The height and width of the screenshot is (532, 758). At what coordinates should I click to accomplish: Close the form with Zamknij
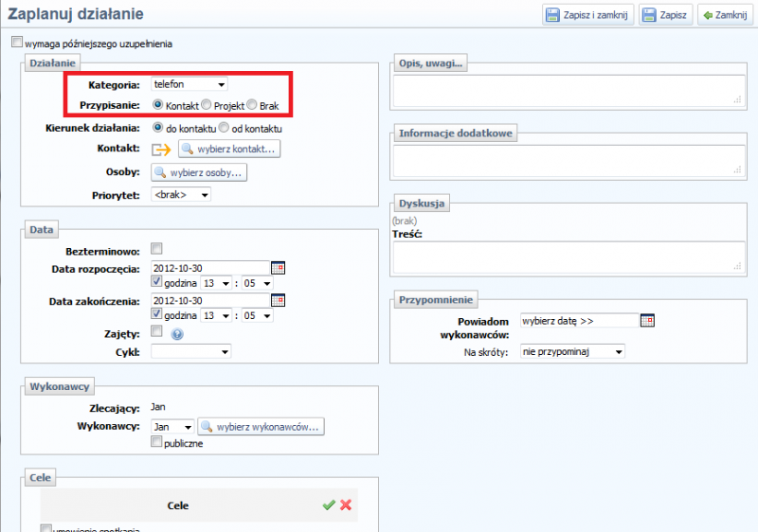coord(725,15)
